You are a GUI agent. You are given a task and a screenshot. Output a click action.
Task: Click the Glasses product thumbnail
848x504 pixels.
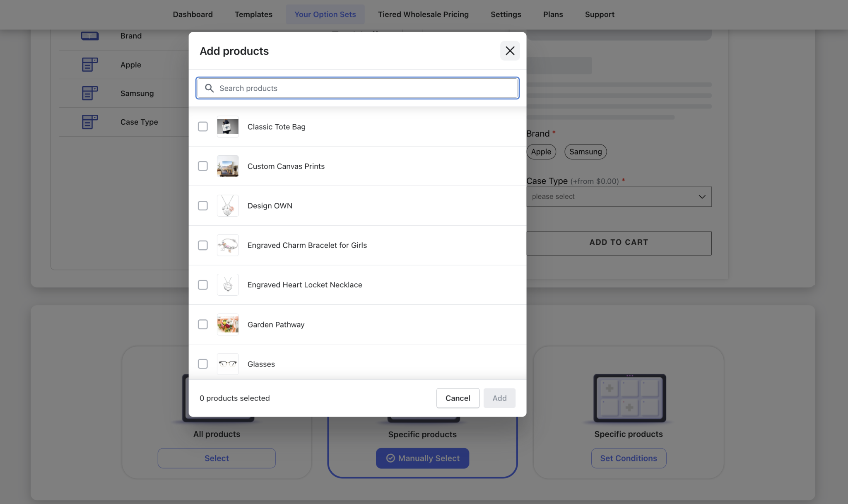tap(227, 364)
